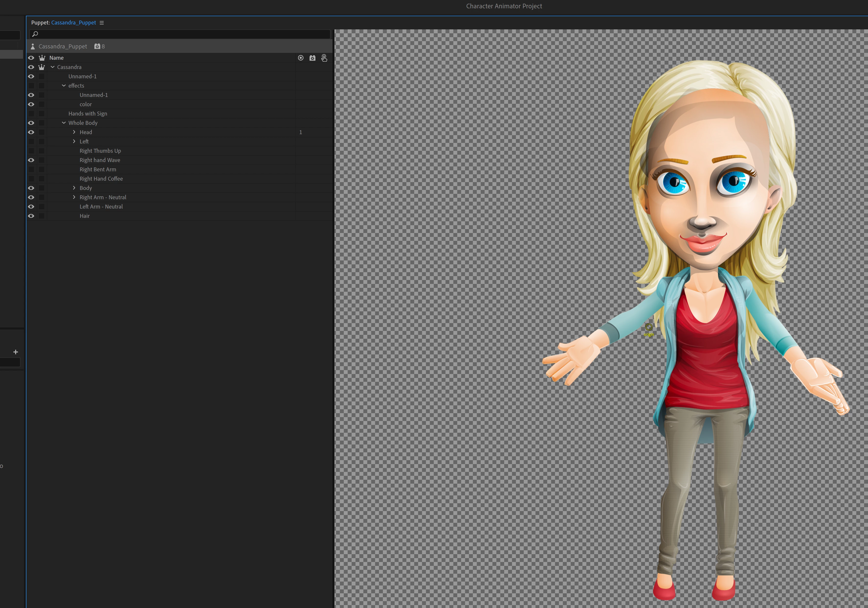This screenshot has height=608, width=868.
Task: Click the tags column circle icon
Action: click(300, 58)
